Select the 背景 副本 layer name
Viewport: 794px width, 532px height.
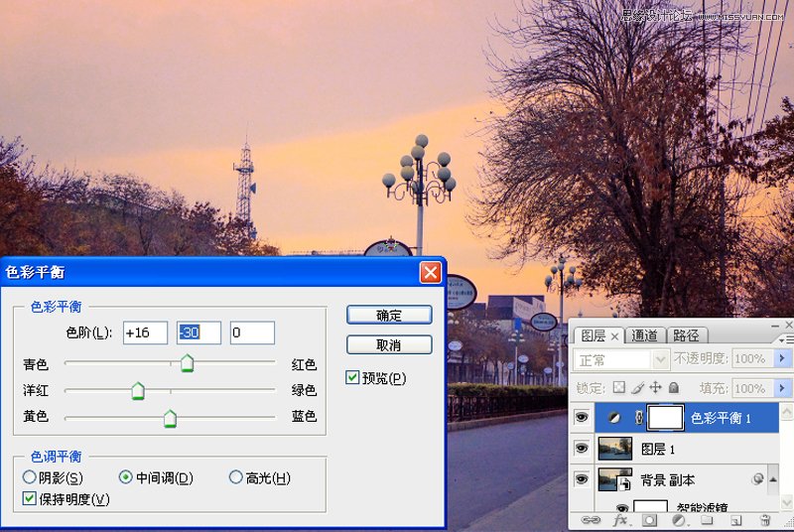click(x=667, y=479)
